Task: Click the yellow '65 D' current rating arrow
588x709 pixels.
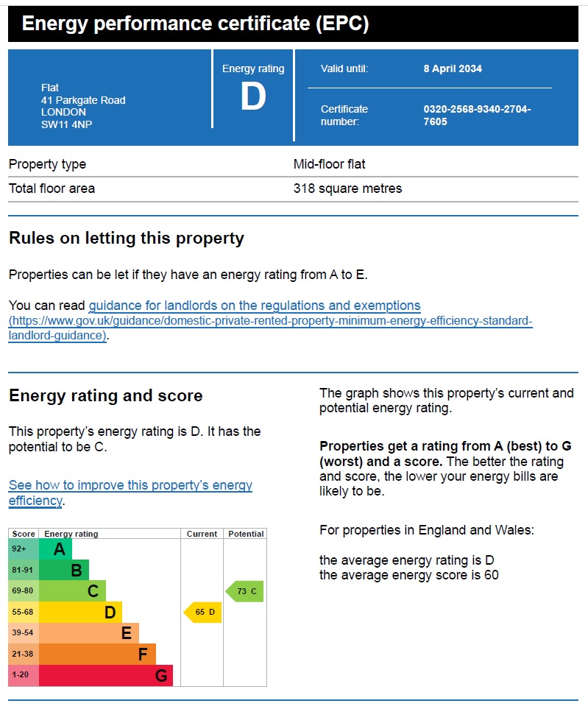Action: [203, 612]
